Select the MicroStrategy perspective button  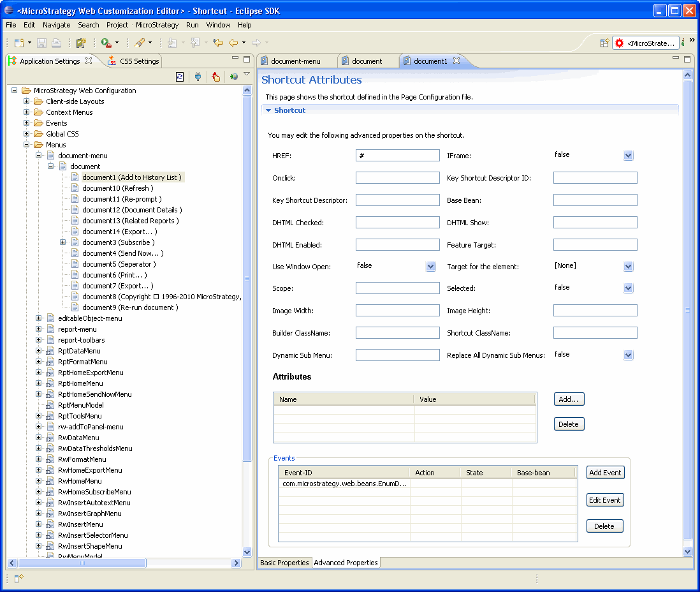[x=646, y=43]
